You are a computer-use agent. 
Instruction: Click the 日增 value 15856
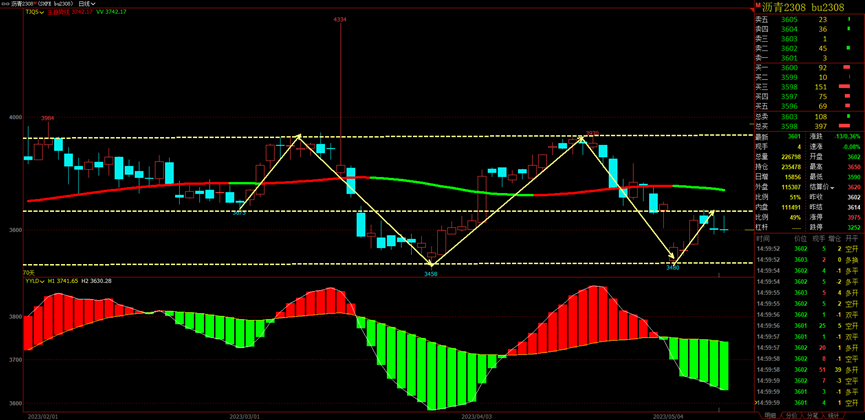(792, 177)
